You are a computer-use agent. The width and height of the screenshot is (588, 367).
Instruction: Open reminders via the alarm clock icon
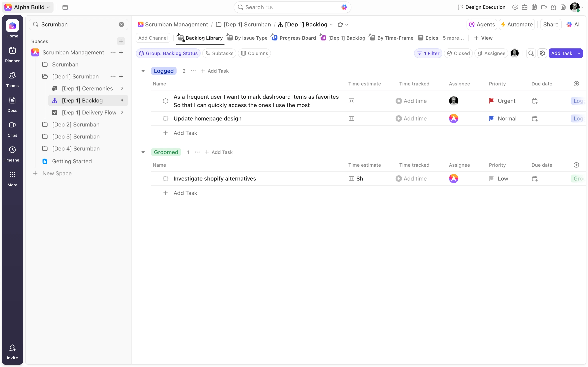tap(554, 7)
